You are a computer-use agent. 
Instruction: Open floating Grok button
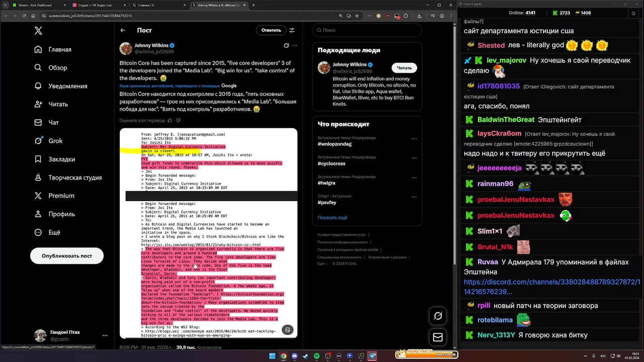tap(438, 316)
